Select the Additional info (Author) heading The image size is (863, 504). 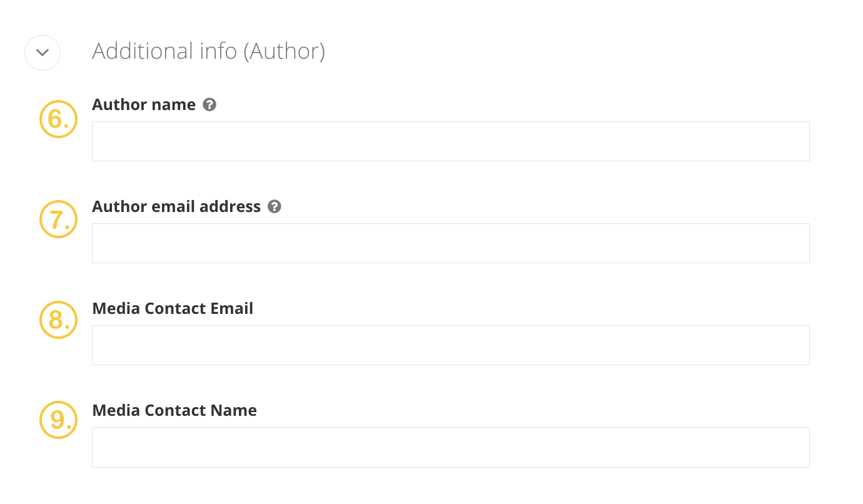(x=209, y=51)
